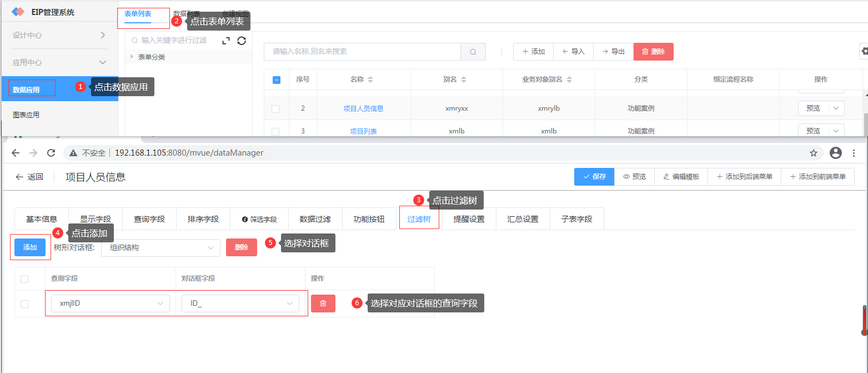The image size is (868, 373).
Task: Toggle checkbox for 项目人员信息 row
Action: tap(275, 109)
